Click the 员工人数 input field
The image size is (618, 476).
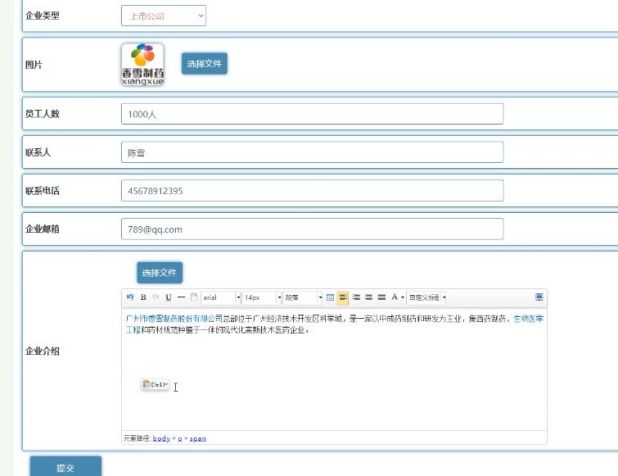pos(312,114)
